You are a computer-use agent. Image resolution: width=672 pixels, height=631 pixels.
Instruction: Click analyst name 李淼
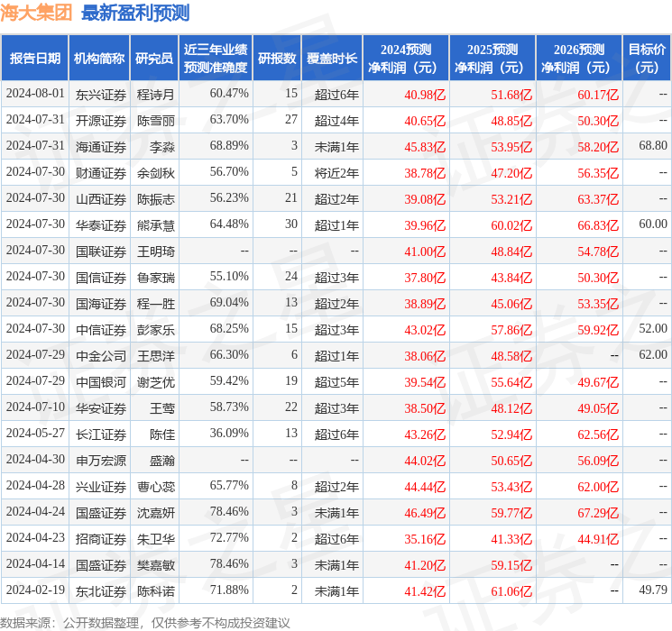coord(162,147)
